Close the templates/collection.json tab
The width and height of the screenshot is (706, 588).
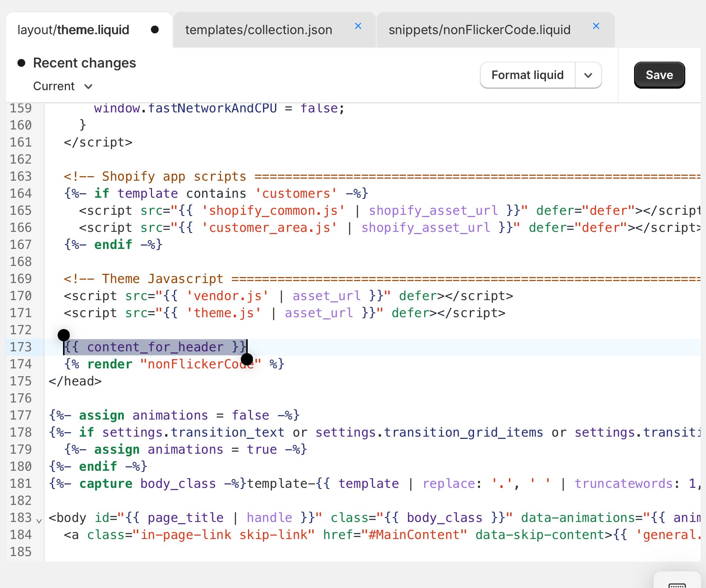[x=358, y=26]
